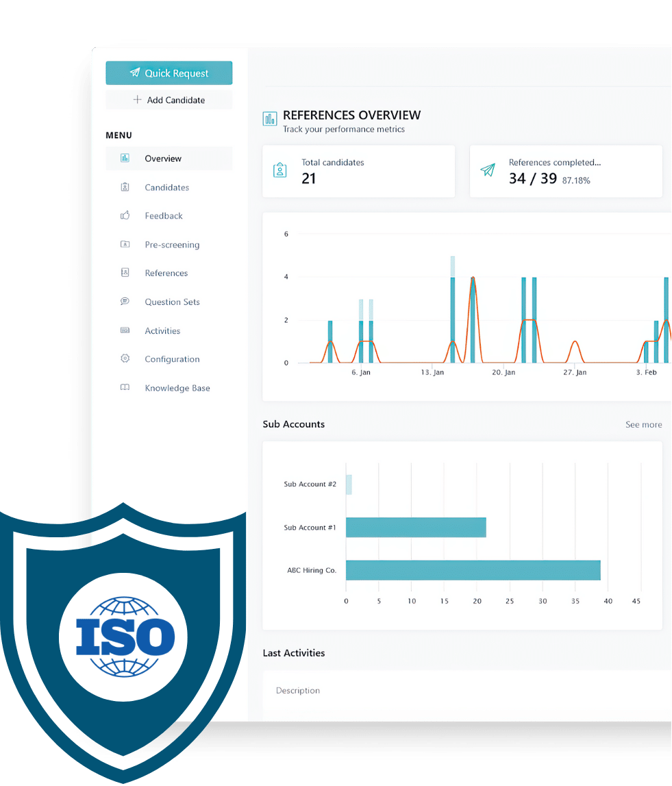Click the Sub Accounts section heading
Viewport: 672px width, 786px height.
pyautogui.click(x=294, y=424)
